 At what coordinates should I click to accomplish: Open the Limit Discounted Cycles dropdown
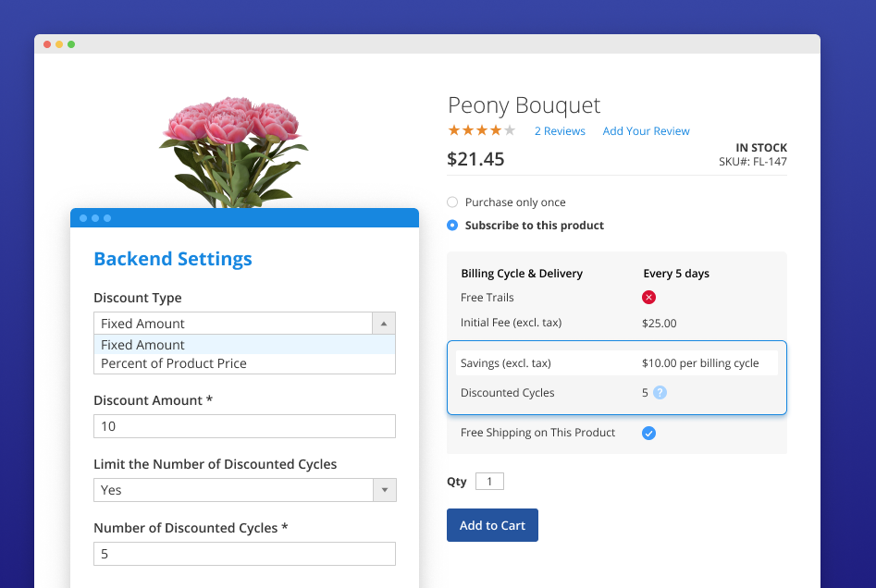(x=384, y=490)
